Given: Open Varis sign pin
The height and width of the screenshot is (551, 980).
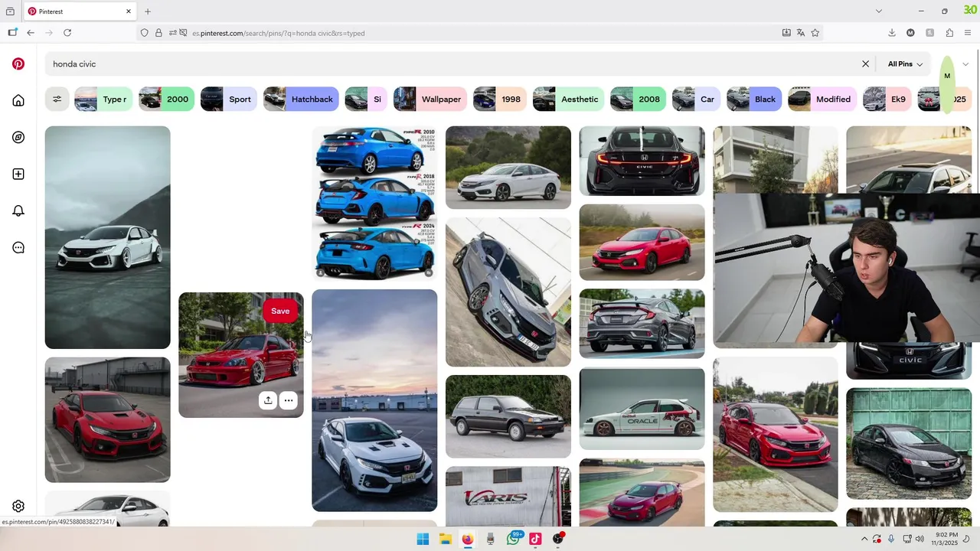Looking at the screenshot, I should (508, 496).
